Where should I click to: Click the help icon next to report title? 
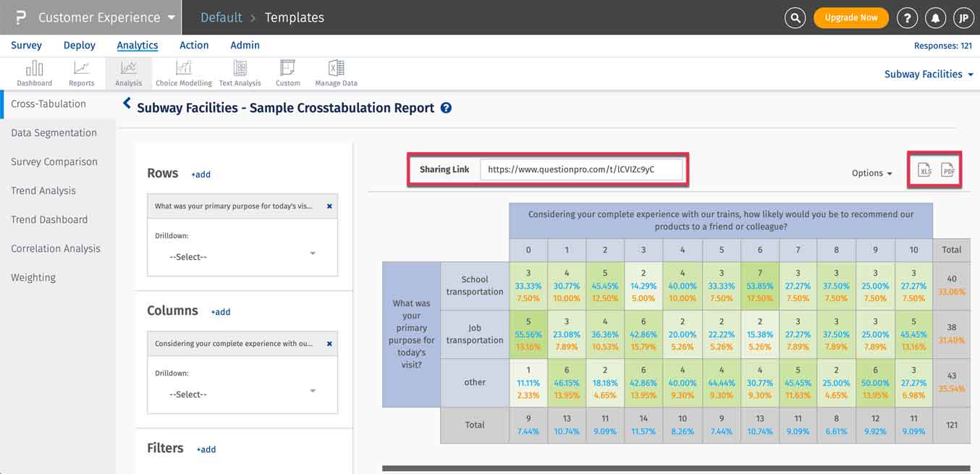446,108
